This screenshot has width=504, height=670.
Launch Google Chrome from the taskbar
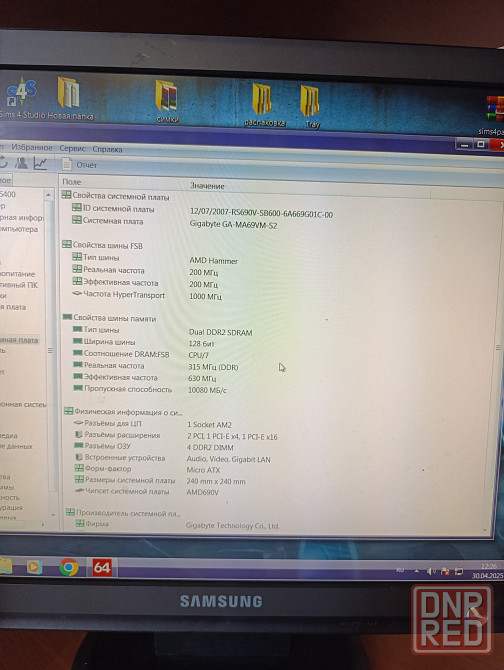click(x=69, y=567)
